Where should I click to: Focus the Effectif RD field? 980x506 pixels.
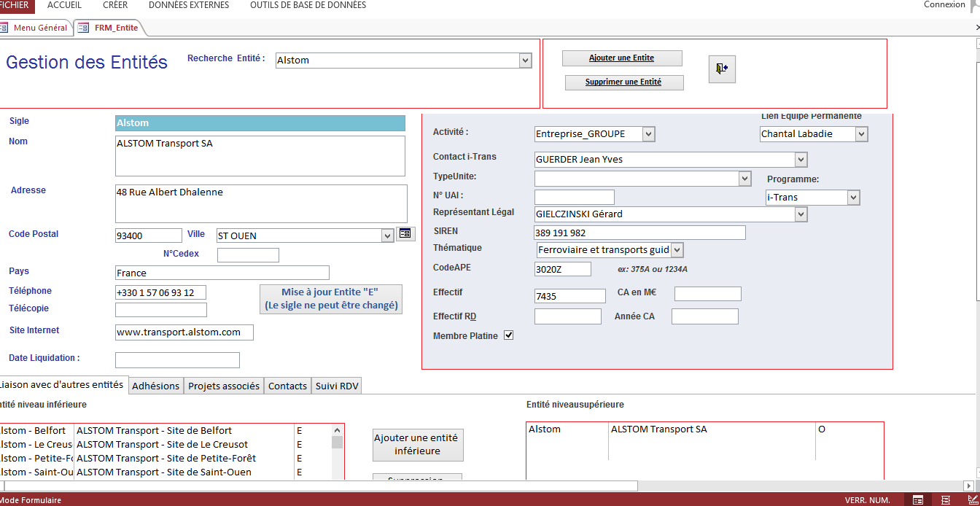(568, 316)
